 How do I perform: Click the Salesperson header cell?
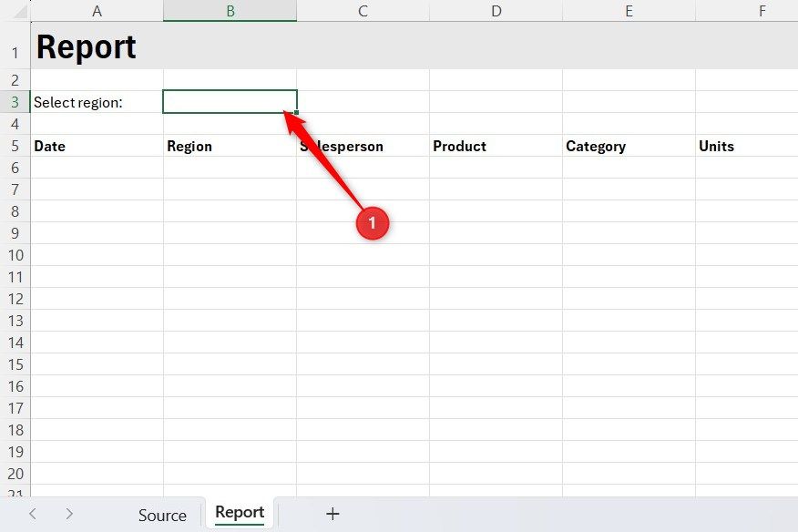pos(363,146)
